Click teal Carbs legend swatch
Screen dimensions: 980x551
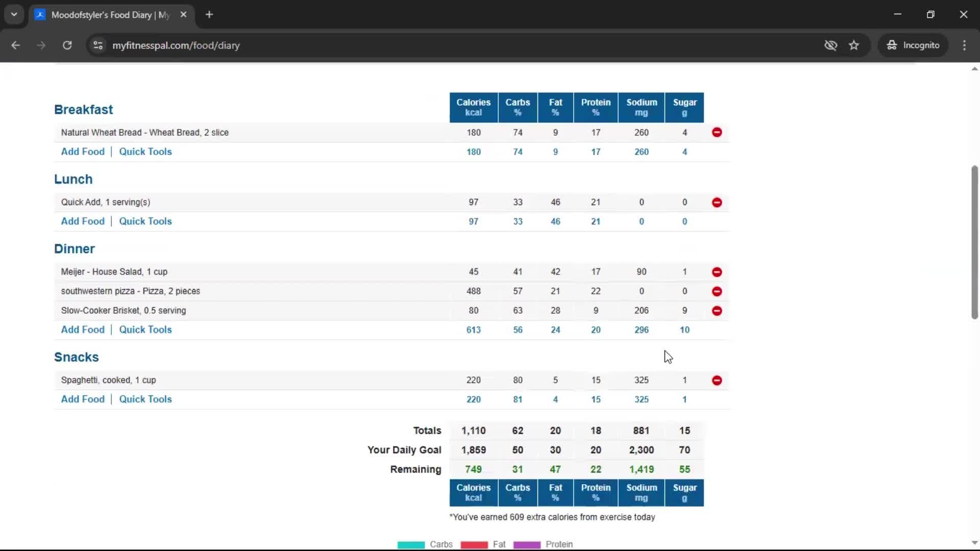coord(411,545)
